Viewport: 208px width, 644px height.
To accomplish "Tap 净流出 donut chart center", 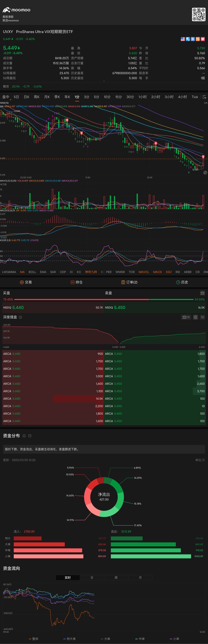I will coord(104,497).
